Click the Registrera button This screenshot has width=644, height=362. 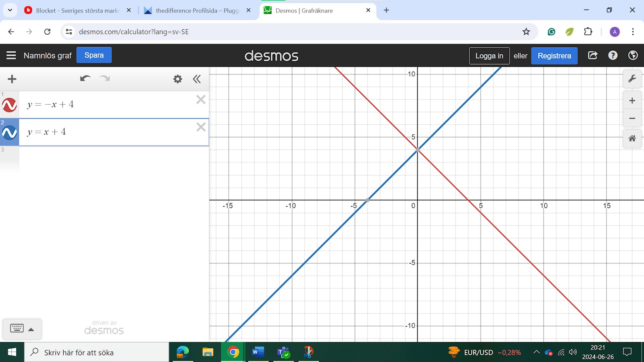(x=554, y=56)
